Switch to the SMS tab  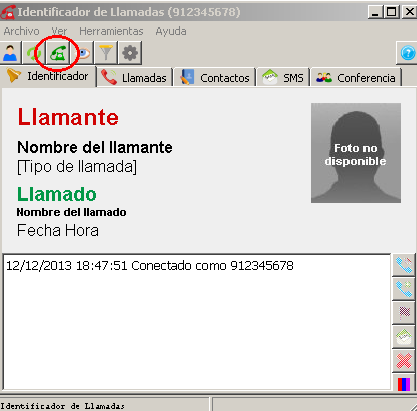(283, 78)
